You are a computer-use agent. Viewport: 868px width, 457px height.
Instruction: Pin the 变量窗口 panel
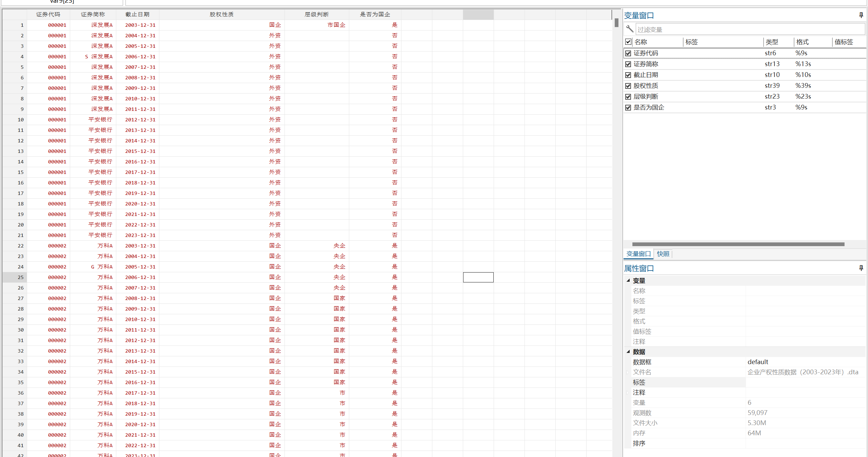[x=861, y=15]
